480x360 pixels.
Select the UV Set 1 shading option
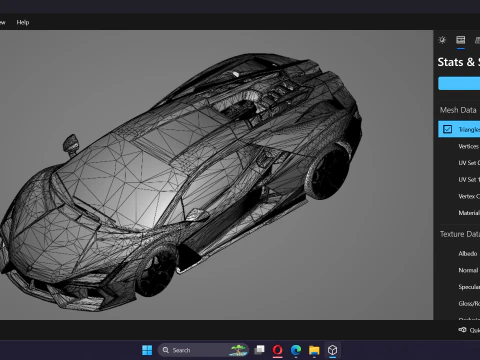click(469, 179)
